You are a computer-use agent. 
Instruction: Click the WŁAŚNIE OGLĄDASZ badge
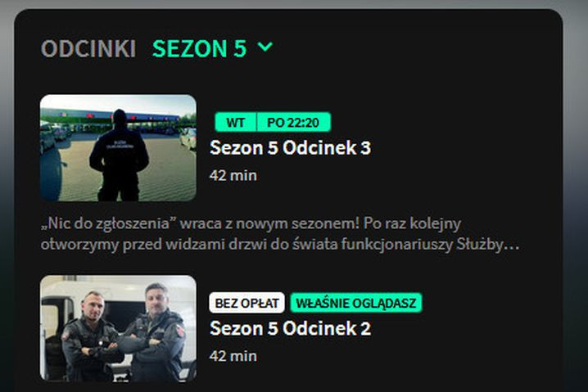[x=356, y=303]
